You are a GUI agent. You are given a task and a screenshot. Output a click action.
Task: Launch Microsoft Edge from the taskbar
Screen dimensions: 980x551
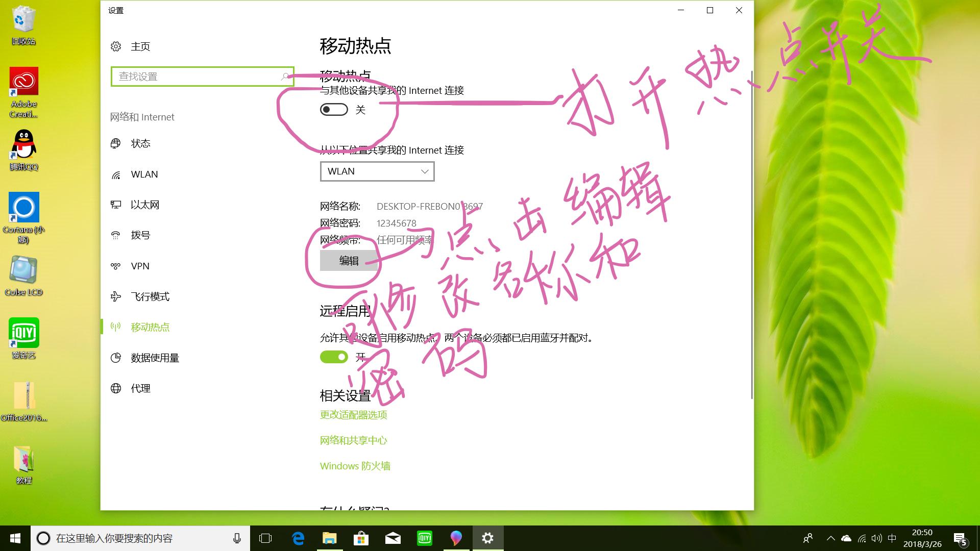pyautogui.click(x=298, y=538)
